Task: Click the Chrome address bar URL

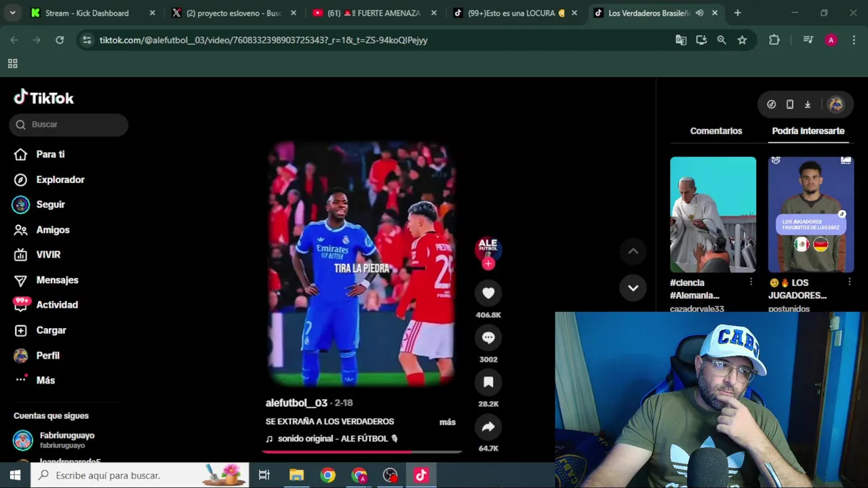Action: coord(263,40)
